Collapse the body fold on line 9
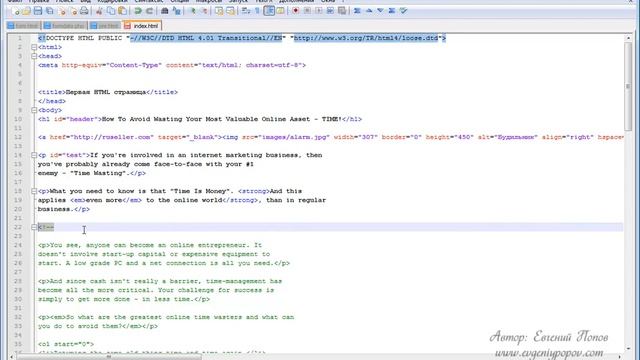Viewport: 640px width, 360px height. 34,110
